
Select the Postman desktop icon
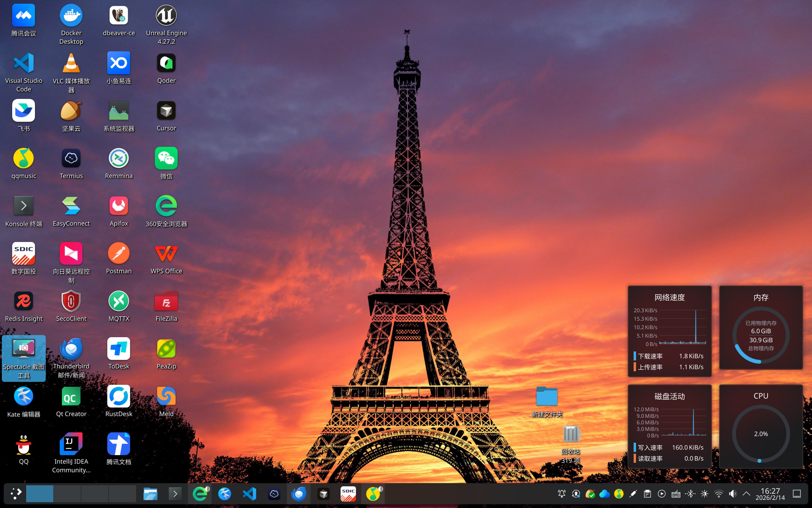click(x=119, y=259)
